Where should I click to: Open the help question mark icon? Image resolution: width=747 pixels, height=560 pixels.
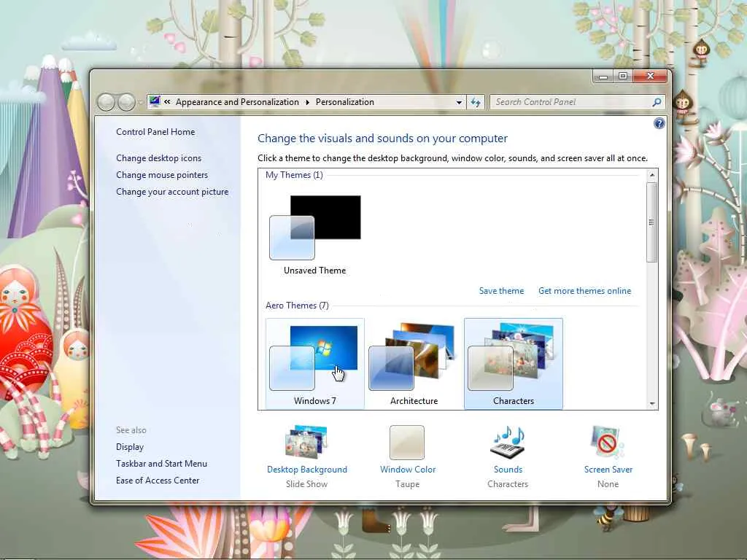pos(659,124)
